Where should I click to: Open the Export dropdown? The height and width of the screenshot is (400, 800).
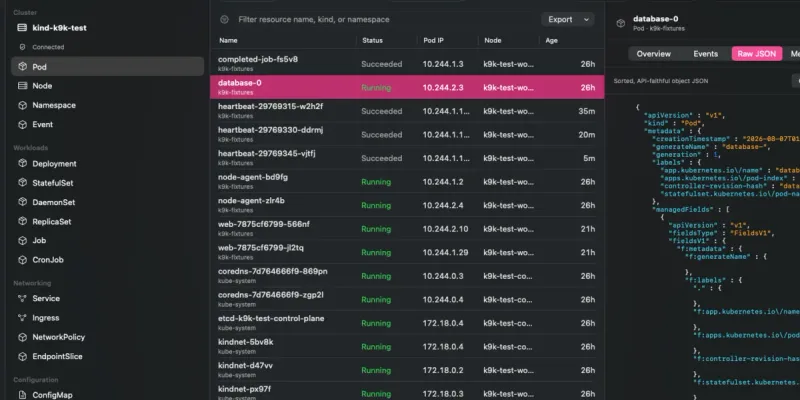point(567,19)
